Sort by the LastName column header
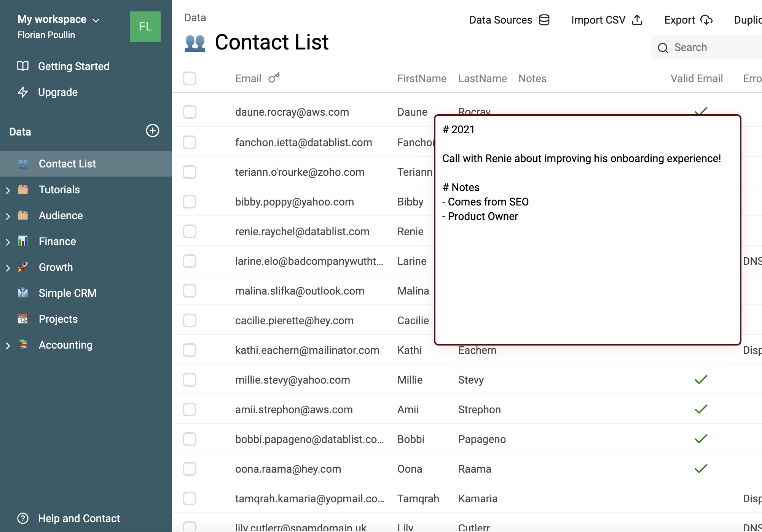This screenshot has height=532, width=762. (x=482, y=78)
